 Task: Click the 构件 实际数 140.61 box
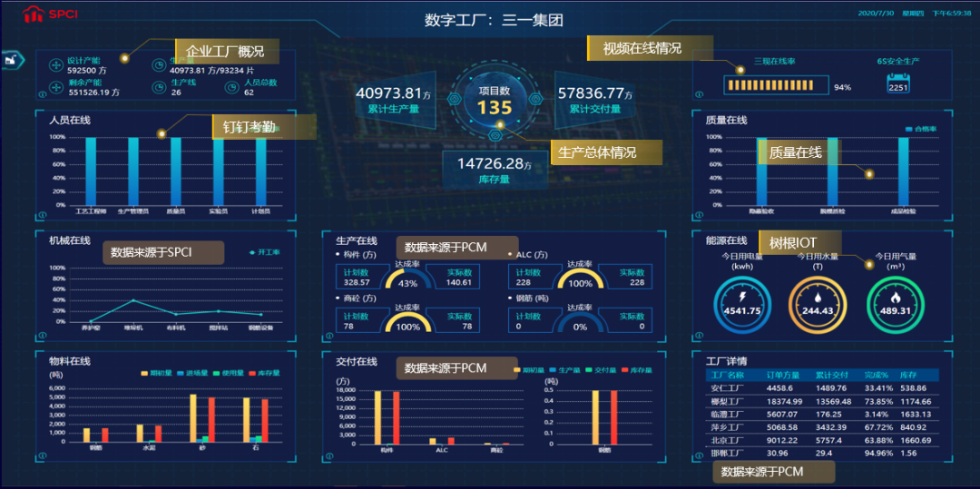(456, 278)
